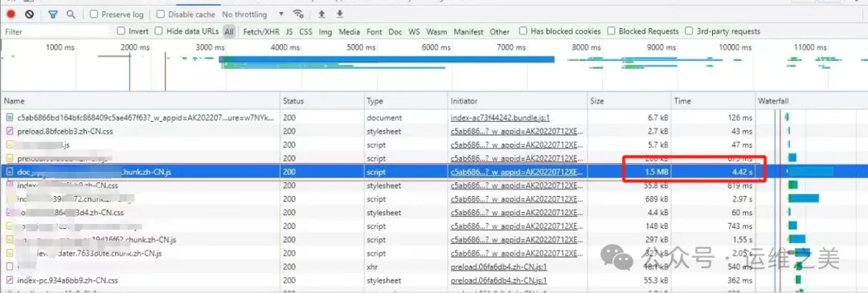Click waterfall bar of highlighted doc chunk row
Image resolution: width=868 pixels, height=293 pixels.
(811, 172)
